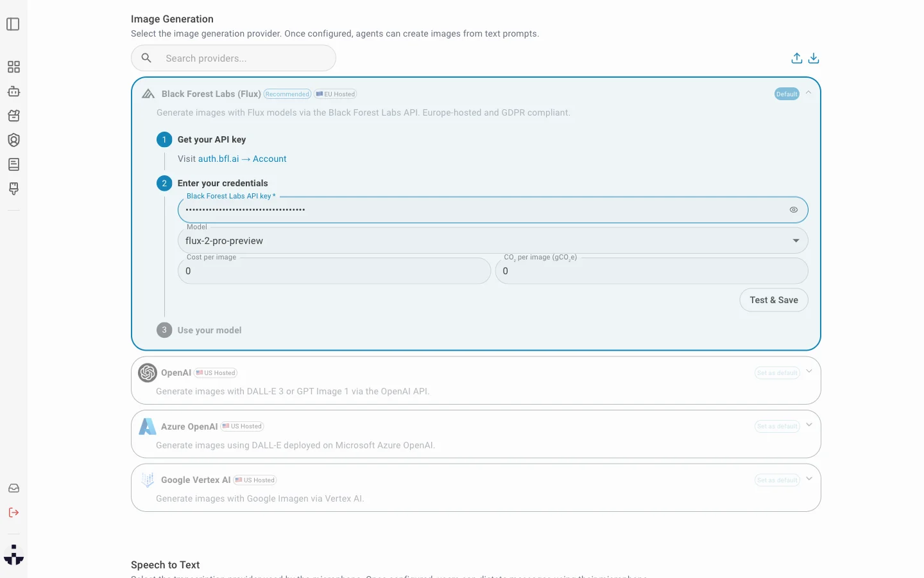This screenshot has height=578, width=924.
Task: Click the EU Hosted badge
Action: [336, 94]
